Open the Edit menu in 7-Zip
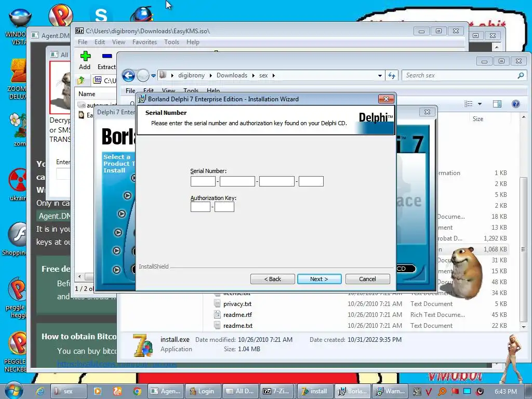532x399 pixels. pos(99,42)
